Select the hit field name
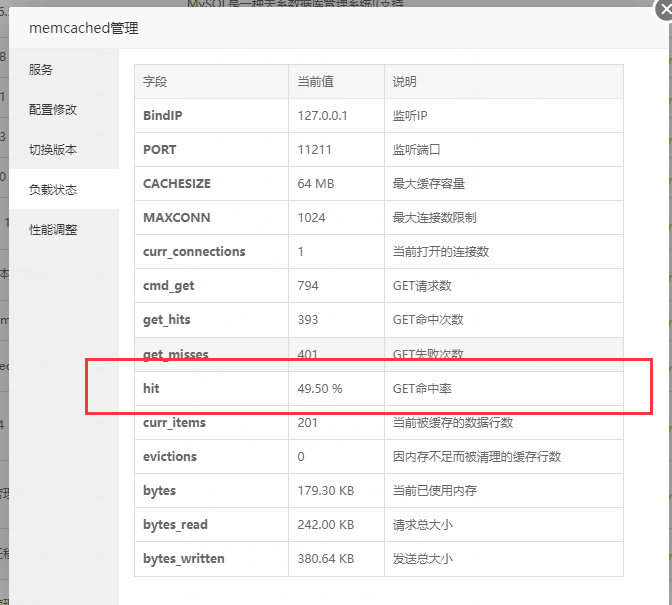 [x=151, y=388]
